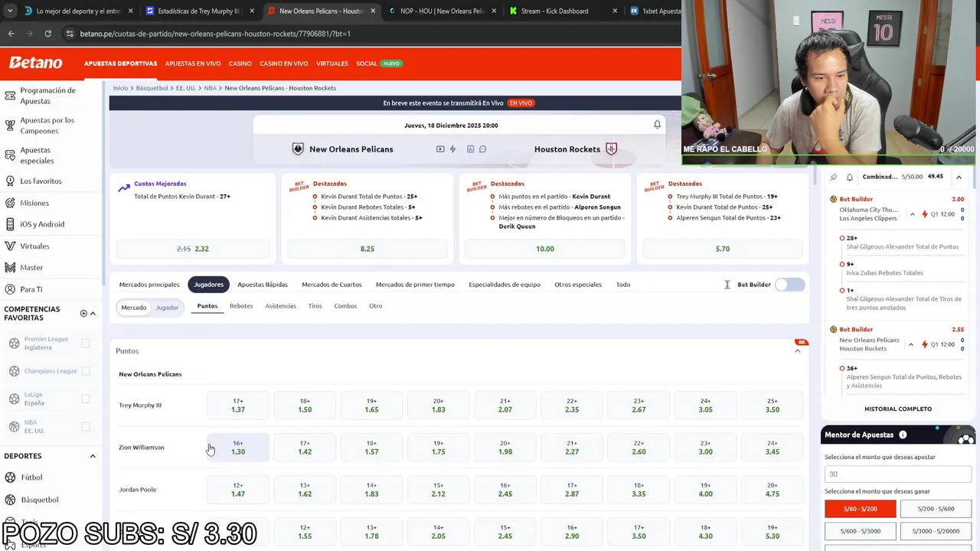Image resolution: width=980 pixels, height=551 pixels.
Task: Open the Apuestas Rápidas tab
Action: 263,285
